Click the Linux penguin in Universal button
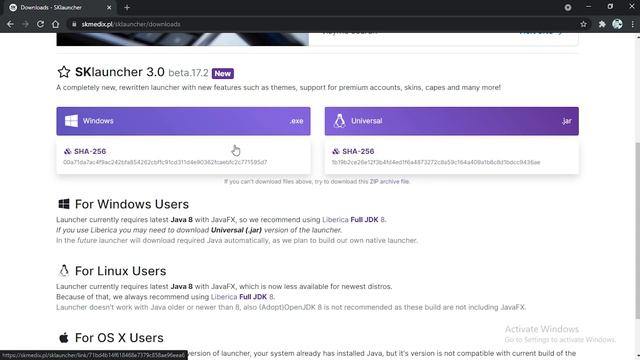The width and height of the screenshot is (640, 360). pyautogui.click(x=339, y=121)
